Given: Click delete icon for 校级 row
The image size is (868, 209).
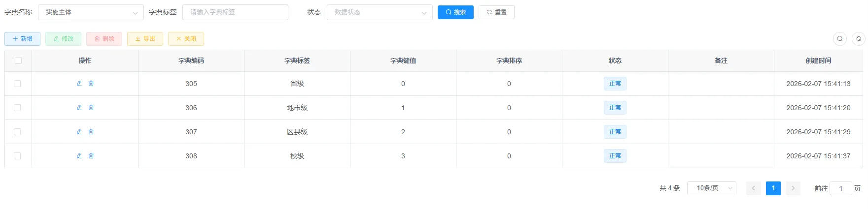Looking at the screenshot, I should (x=91, y=156).
